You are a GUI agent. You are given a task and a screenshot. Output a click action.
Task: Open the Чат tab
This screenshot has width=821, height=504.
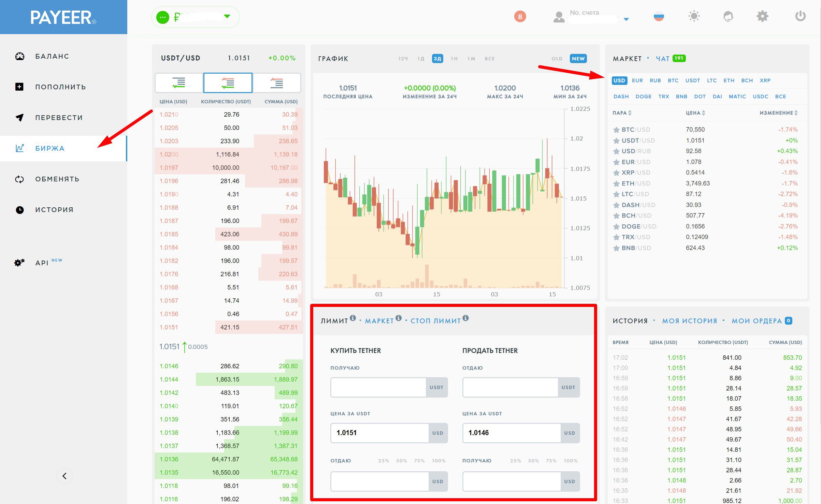[x=662, y=59]
